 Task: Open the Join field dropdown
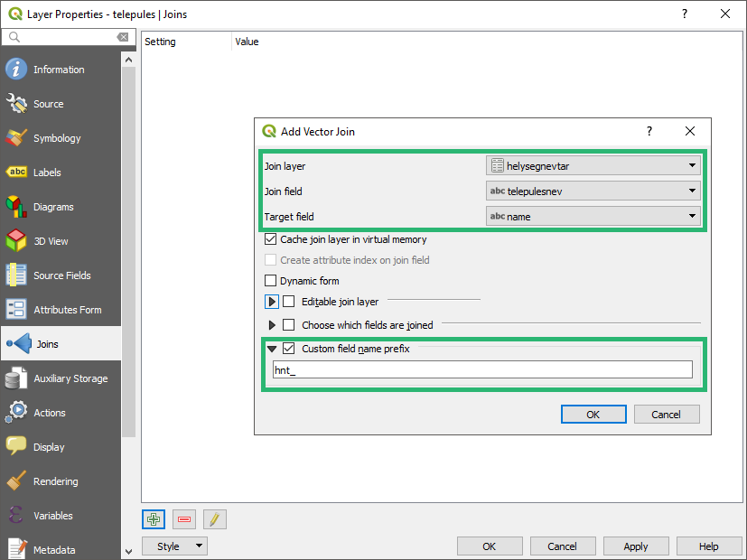point(593,191)
